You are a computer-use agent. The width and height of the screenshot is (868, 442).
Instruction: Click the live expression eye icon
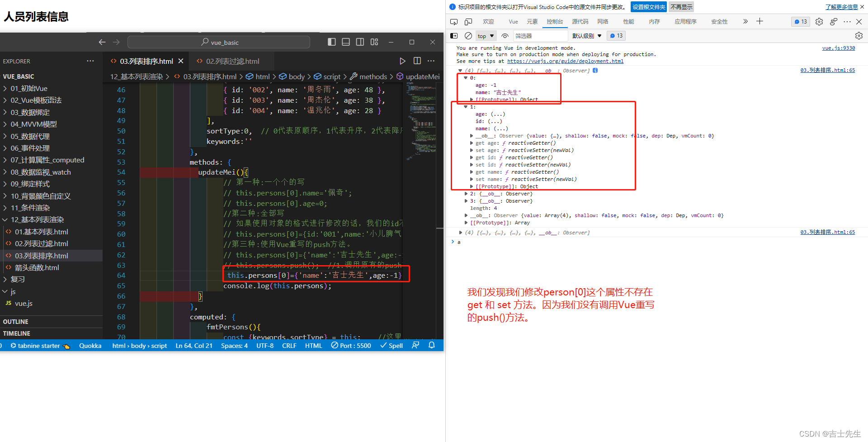point(505,36)
